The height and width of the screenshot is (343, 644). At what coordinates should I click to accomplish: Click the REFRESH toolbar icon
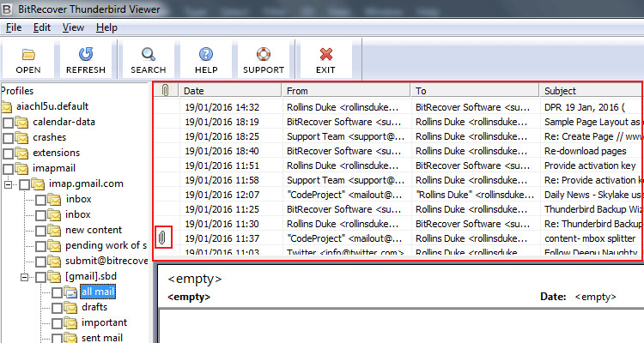coord(86,54)
